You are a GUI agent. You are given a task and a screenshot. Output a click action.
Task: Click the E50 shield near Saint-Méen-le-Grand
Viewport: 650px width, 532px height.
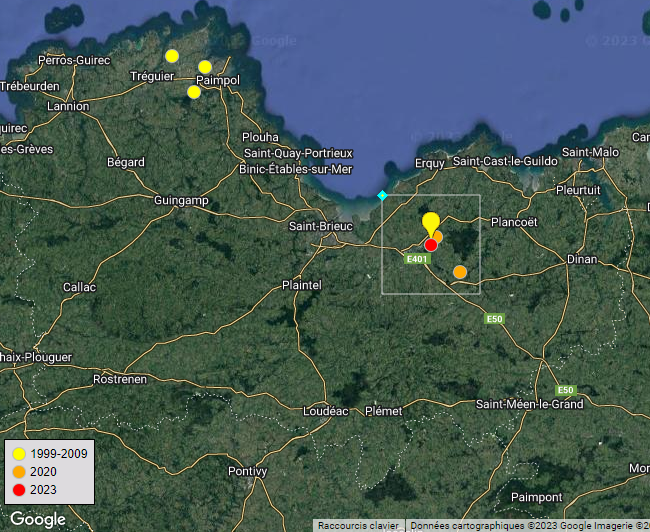(566, 390)
